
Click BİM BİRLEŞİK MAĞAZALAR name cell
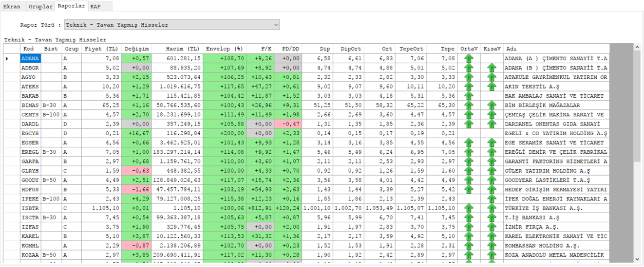[x=557, y=105]
